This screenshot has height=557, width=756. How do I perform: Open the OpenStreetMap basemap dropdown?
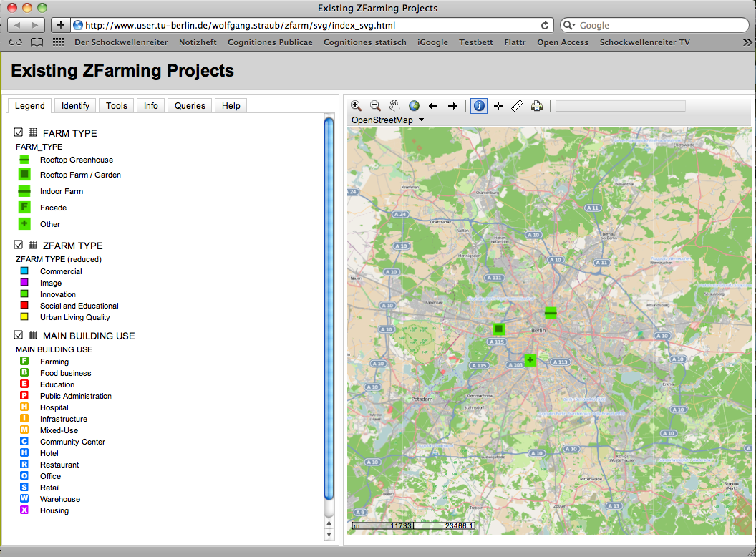(x=387, y=120)
